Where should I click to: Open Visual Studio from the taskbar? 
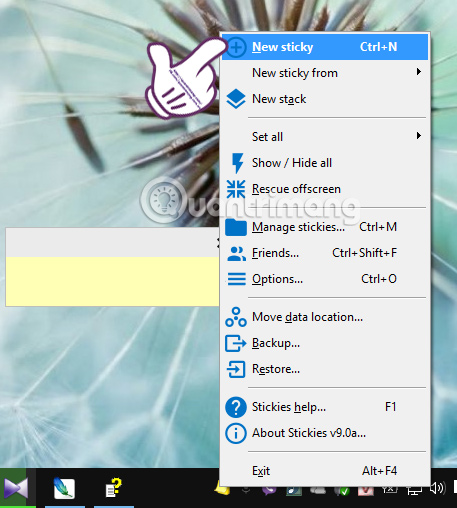[16, 489]
